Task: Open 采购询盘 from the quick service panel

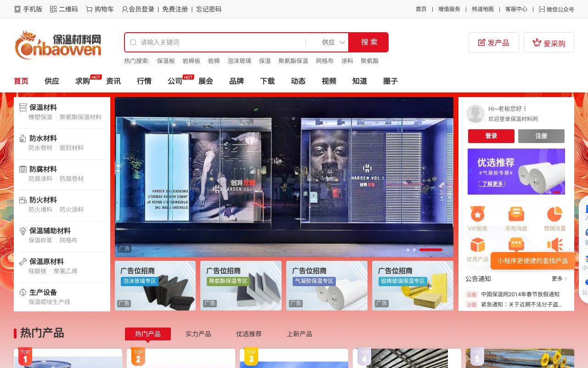Action: coord(516,214)
